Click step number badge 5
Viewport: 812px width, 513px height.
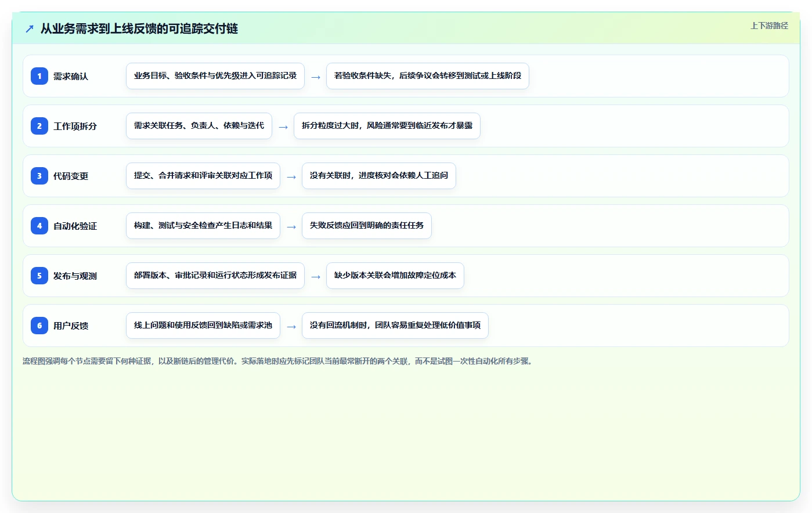tap(39, 276)
